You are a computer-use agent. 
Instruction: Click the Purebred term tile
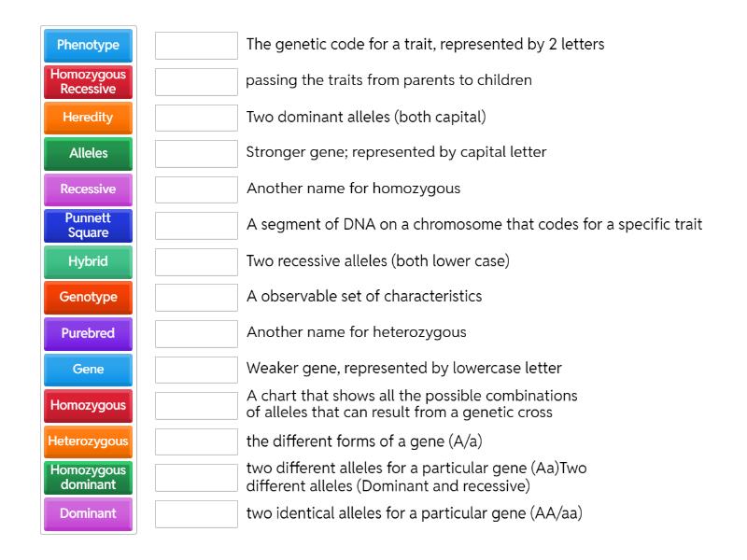pos(88,333)
